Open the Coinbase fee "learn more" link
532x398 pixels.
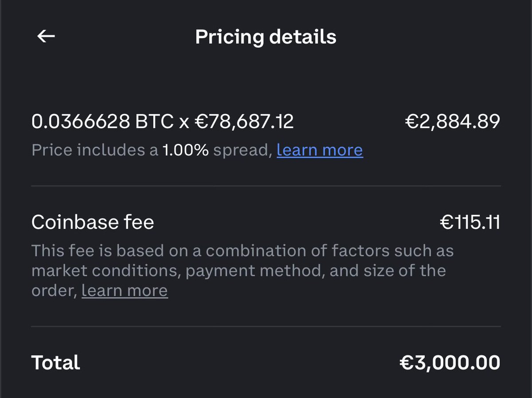pos(125,291)
